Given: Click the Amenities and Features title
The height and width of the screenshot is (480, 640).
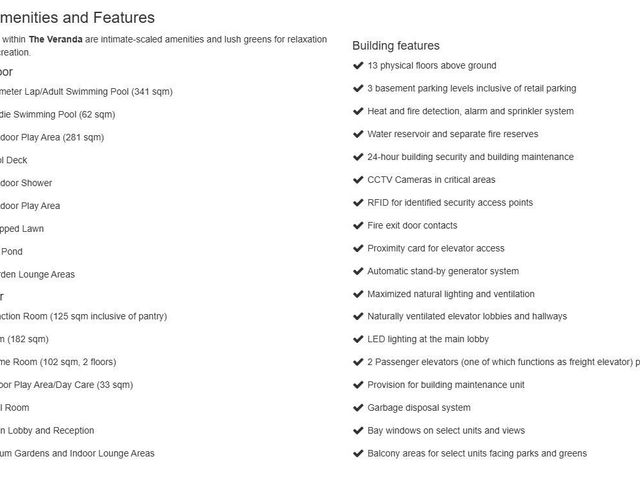Looking at the screenshot, I should (77, 18).
